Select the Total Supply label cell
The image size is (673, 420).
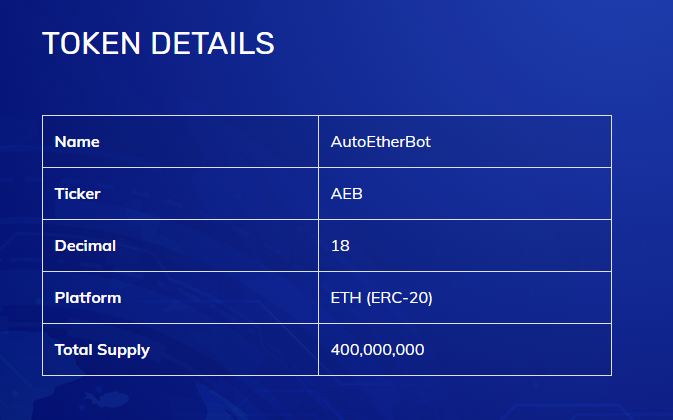click(180, 350)
